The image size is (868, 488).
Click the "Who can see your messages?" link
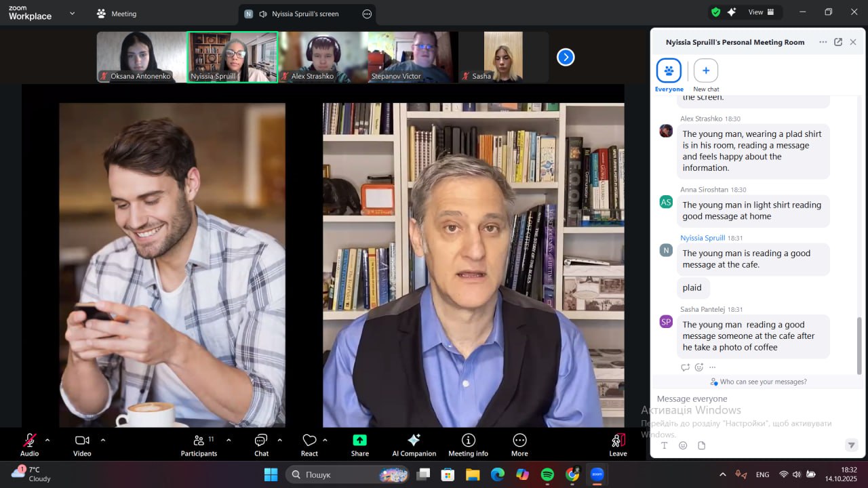pos(763,382)
